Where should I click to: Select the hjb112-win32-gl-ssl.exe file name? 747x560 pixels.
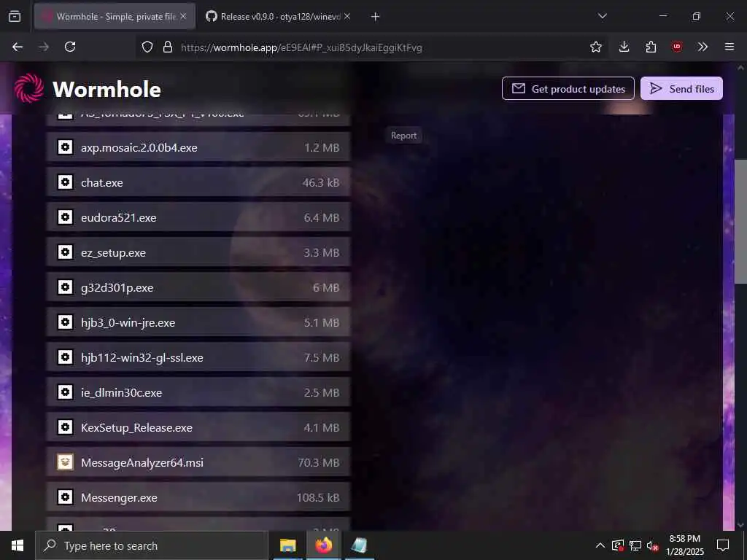(x=142, y=357)
